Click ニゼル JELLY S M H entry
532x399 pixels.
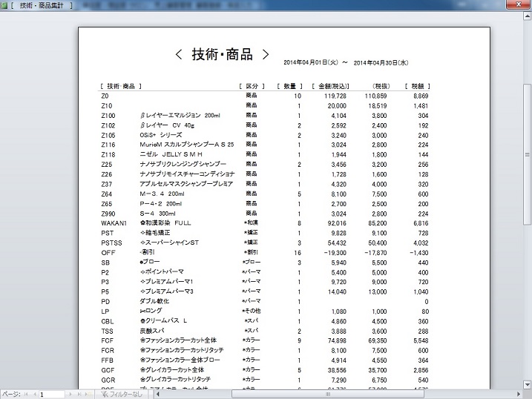[x=171, y=154]
